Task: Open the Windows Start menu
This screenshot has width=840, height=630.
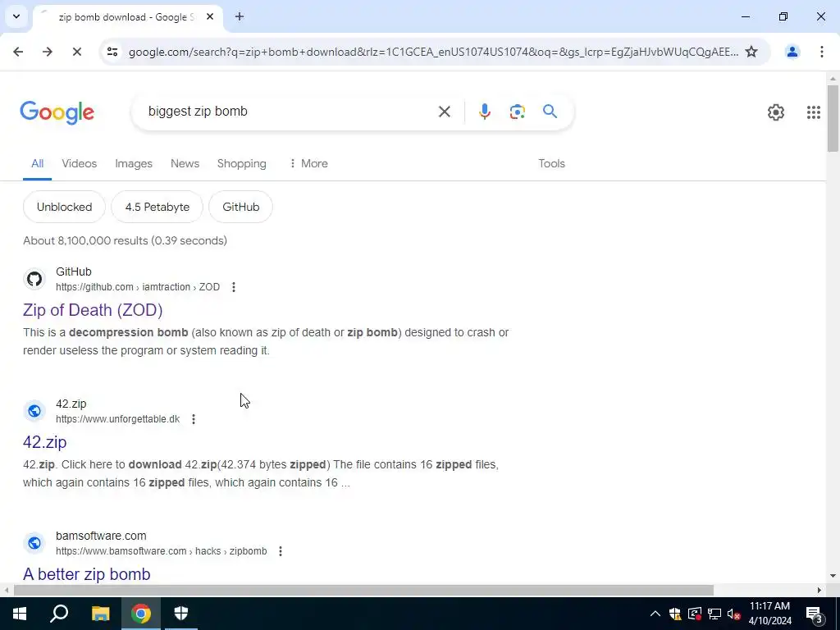Action: point(20,614)
